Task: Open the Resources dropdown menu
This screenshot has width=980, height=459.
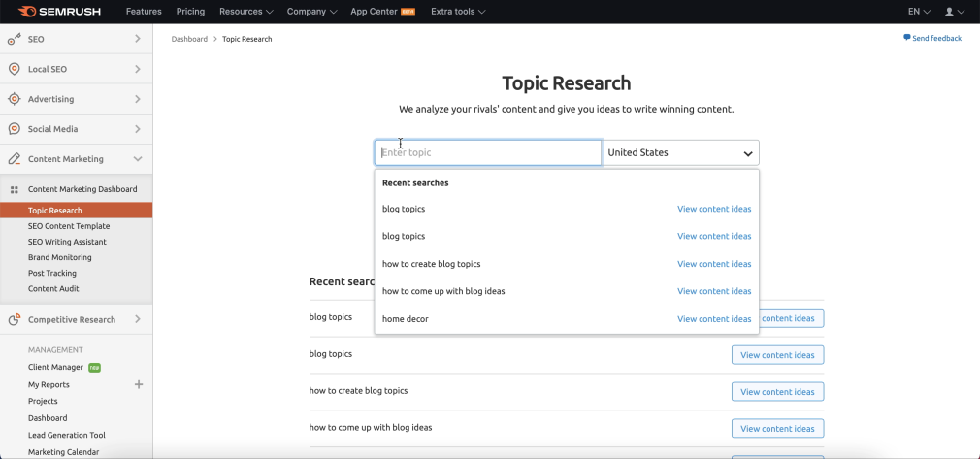Action: 246,12
